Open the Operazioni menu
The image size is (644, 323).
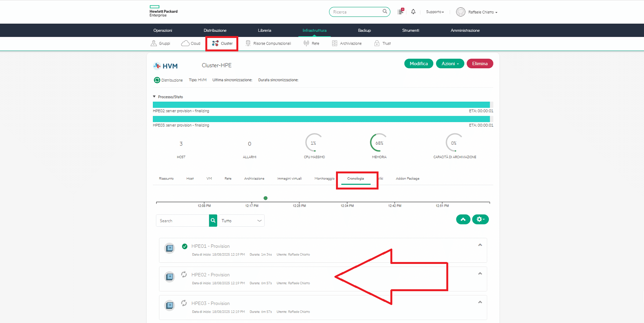point(163,30)
